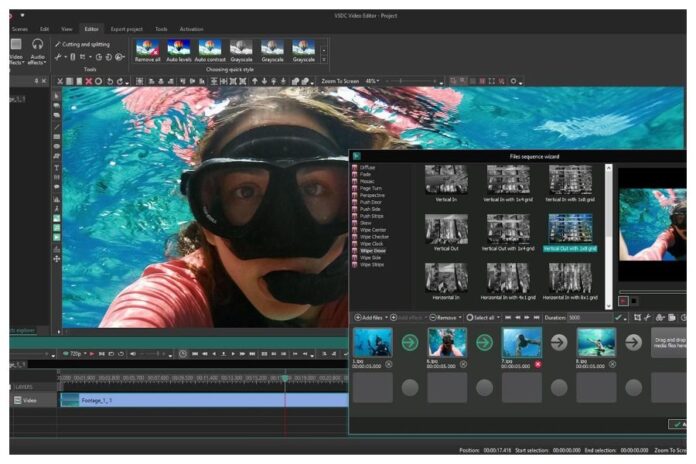Open the Edit menu
The image size is (696, 464).
coord(44,29)
